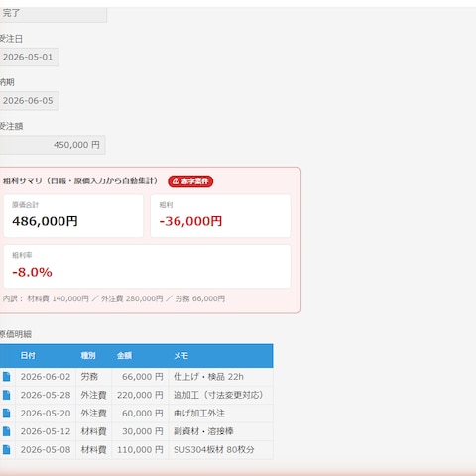Select the 粗利率 value -8.0%
Viewport: 476px width, 476px height.
32,272
